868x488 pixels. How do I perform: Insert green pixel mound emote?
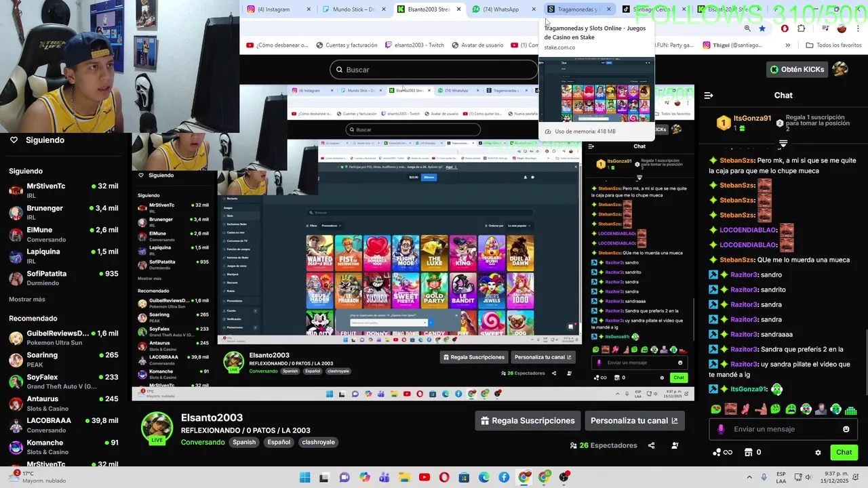[851, 409]
